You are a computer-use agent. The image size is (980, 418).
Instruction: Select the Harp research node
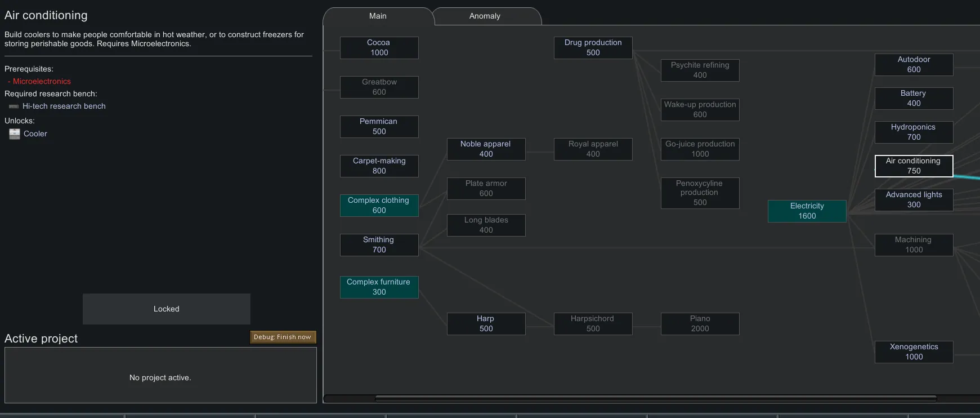(x=486, y=324)
